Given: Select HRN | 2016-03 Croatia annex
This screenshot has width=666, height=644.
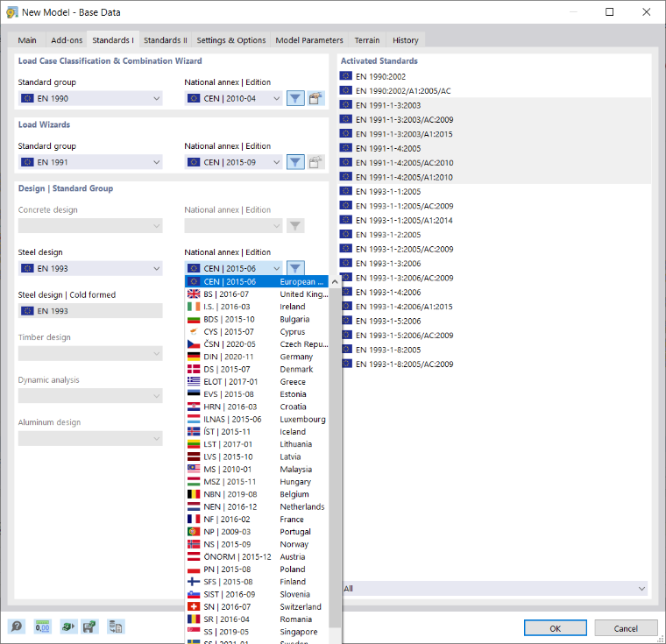Looking at the screenshot, I should pos(257,407).
